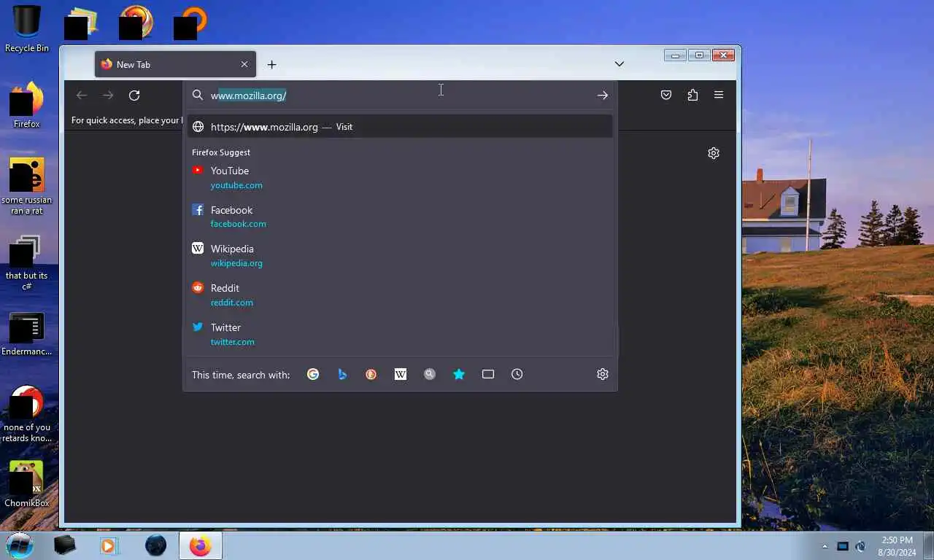
Task: Reload the current page
Action: [x=134, y=96]
